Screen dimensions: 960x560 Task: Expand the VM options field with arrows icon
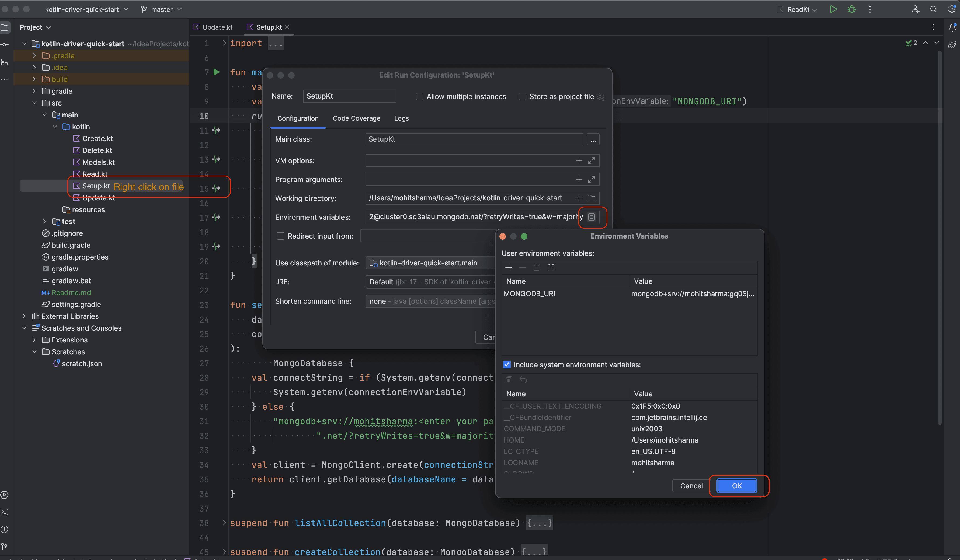tap(591, 161)
